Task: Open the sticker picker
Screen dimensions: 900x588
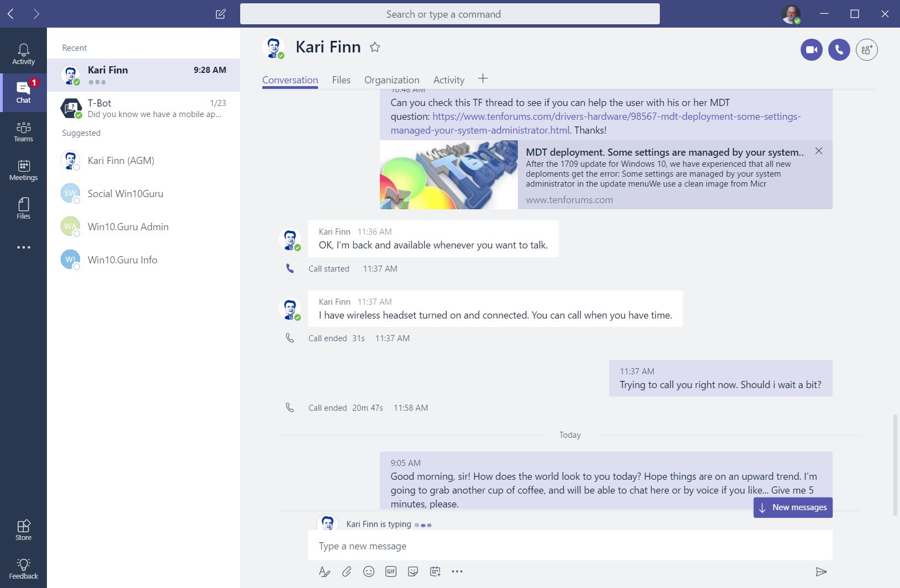Action: point(413,571)
